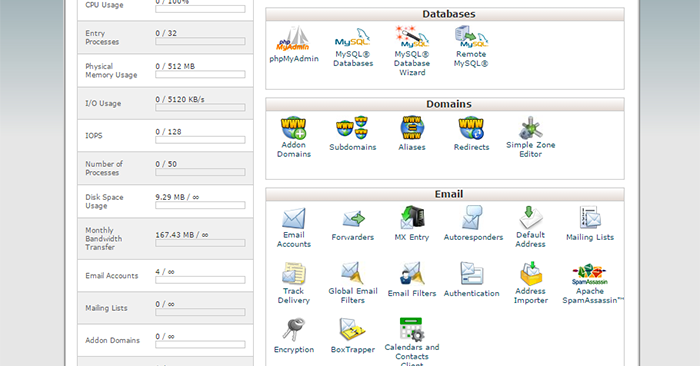This screenshot has width=700, height=366.
Task: Open email Forwarders
Action: (353, 225)
